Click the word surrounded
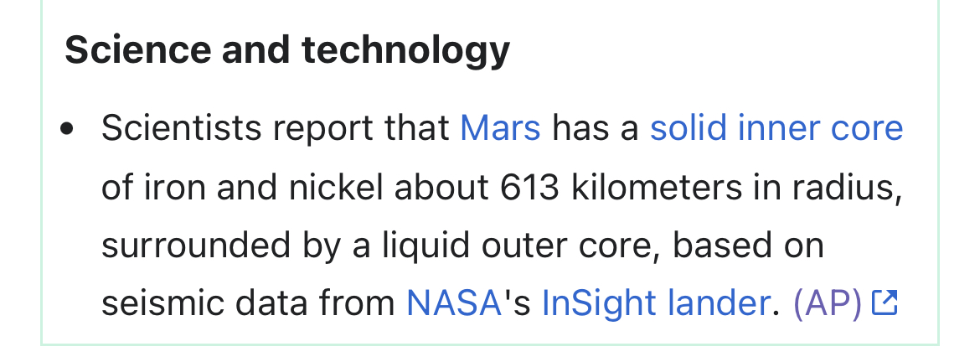This screenshot has width=980, height=362. (196, 245)
